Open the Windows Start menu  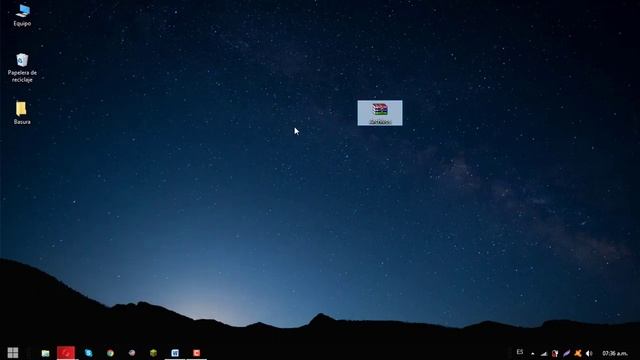[13, 353]
